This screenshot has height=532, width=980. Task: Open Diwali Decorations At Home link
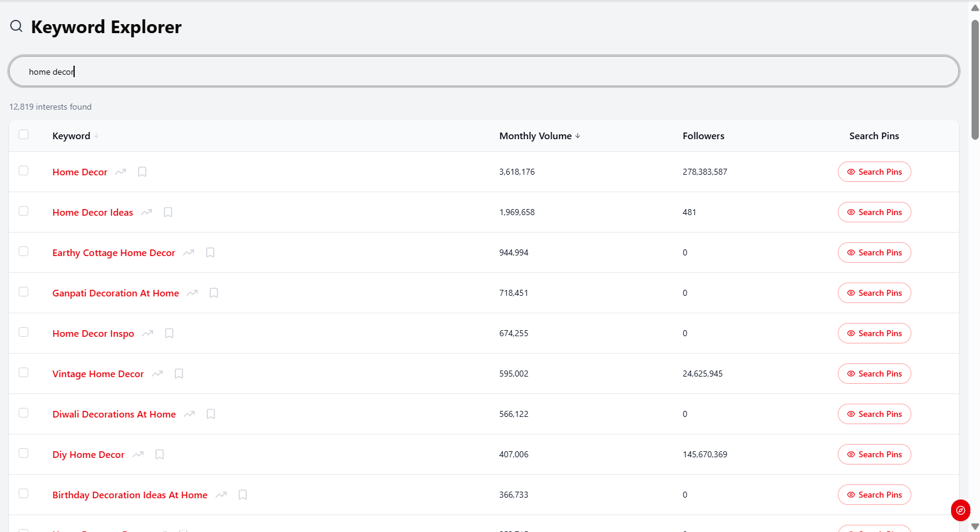click(114, 415)
